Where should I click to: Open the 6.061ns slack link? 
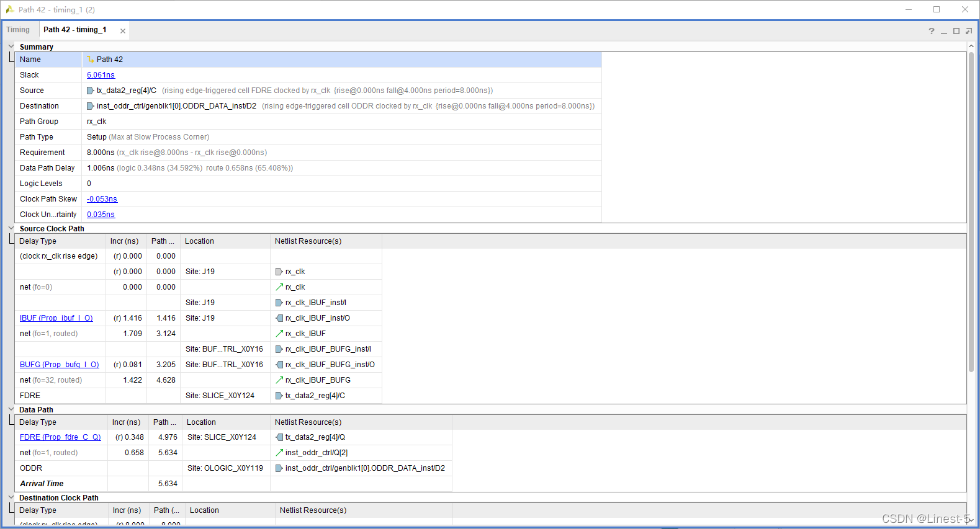coord(101,75)
